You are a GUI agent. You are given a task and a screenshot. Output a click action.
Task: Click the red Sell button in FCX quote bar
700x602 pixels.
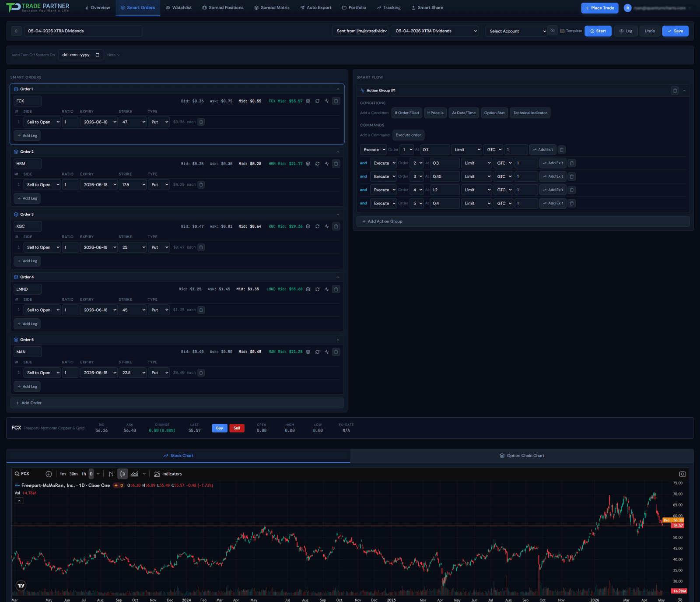[237, 428]
